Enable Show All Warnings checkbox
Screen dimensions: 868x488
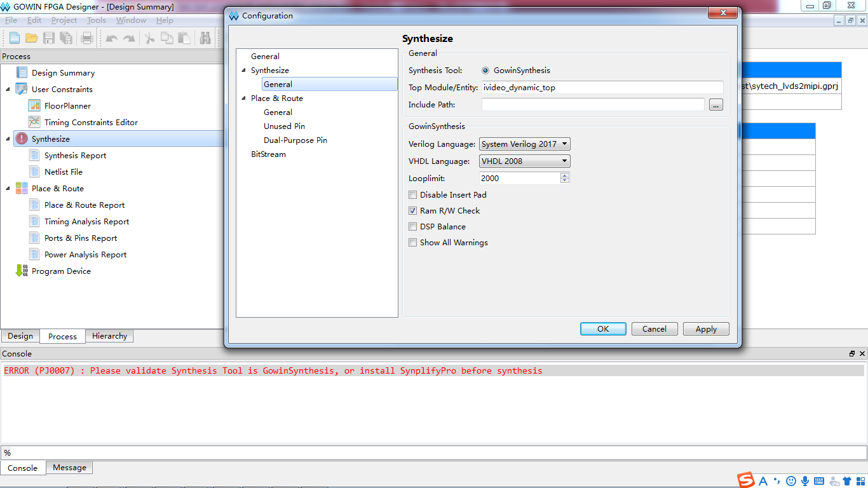[413, 243]
